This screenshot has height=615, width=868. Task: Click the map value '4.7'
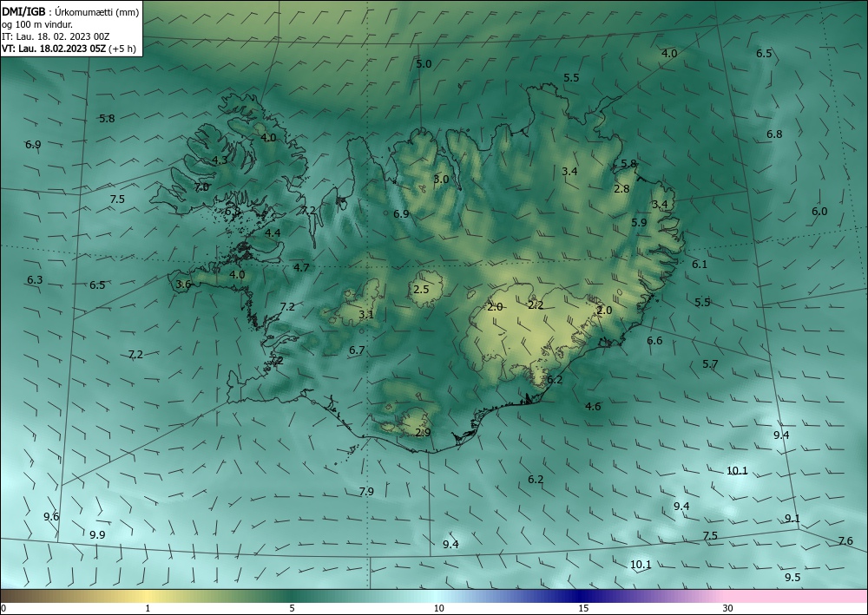point(301,268)
